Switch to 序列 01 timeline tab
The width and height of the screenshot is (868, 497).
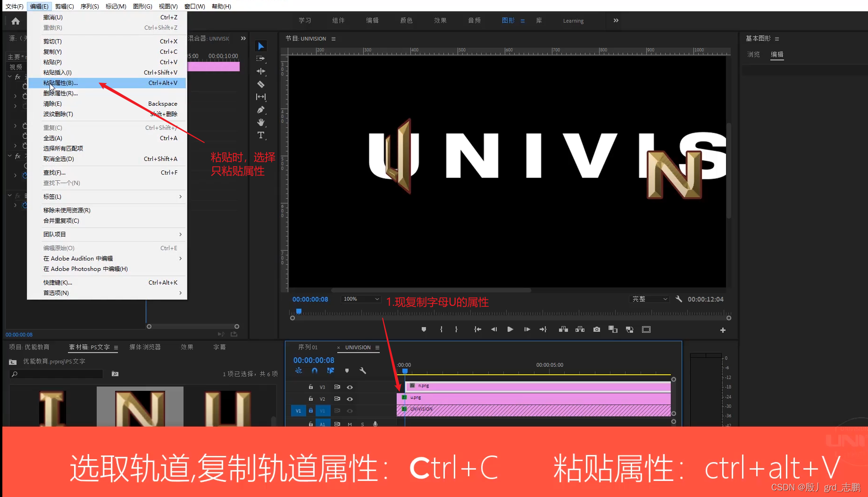[308, 347]
